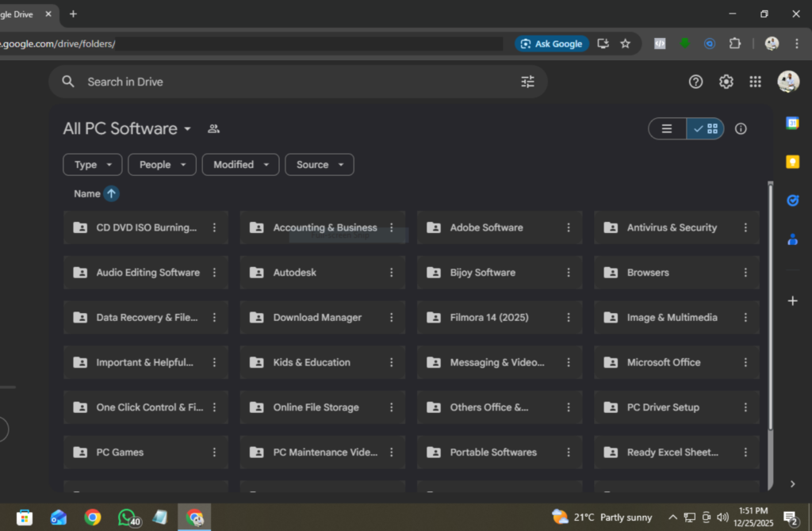This screenshot has height=531, width=812.
Task: Reverse the Name sort direction arrow
Action: coord(111,193)
